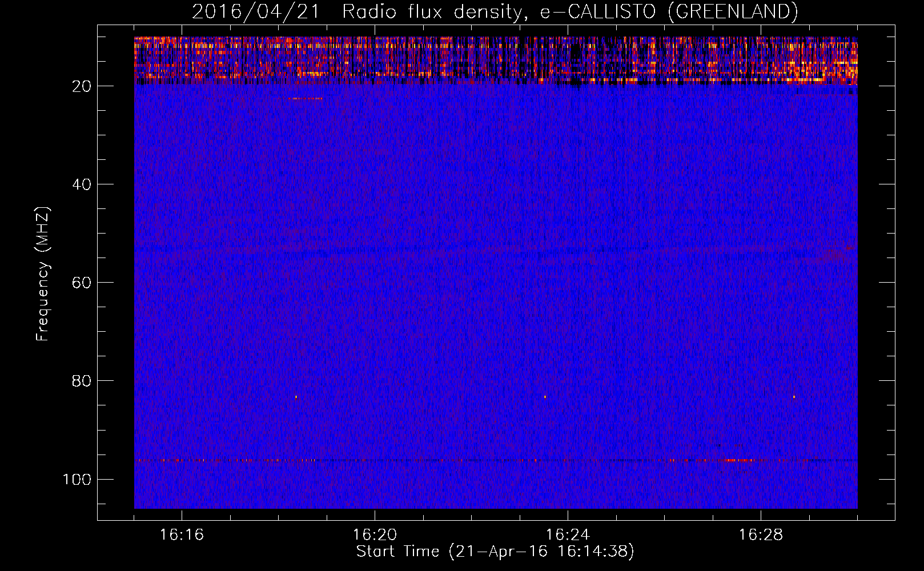Select the 16:16 time tick label
924x571 pixels.
click(x=182, y=534)
